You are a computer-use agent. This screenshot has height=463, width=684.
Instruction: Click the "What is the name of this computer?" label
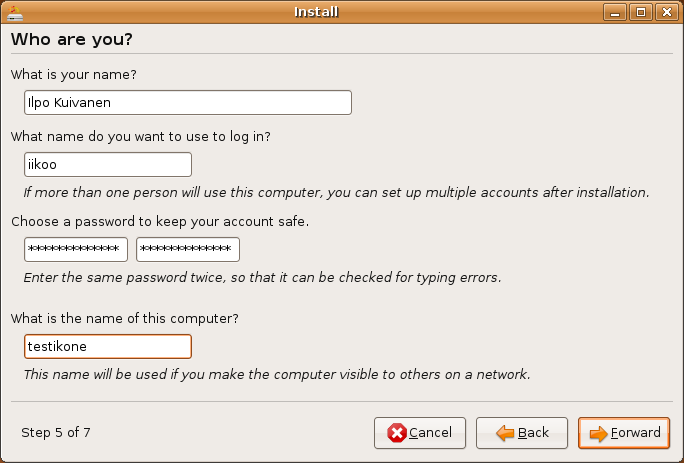point(125,319)
